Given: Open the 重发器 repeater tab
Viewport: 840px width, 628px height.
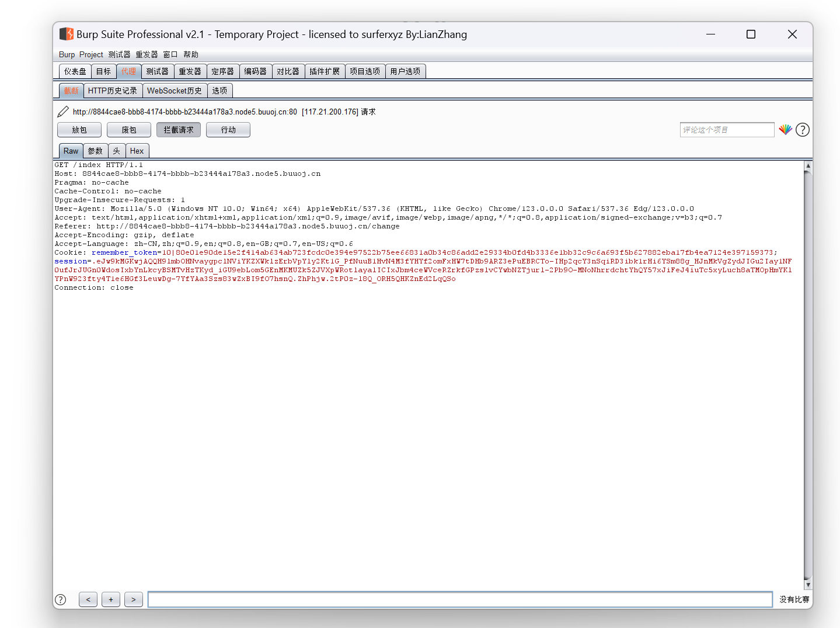Looking at the screenshot, I should tap(190, 71).
